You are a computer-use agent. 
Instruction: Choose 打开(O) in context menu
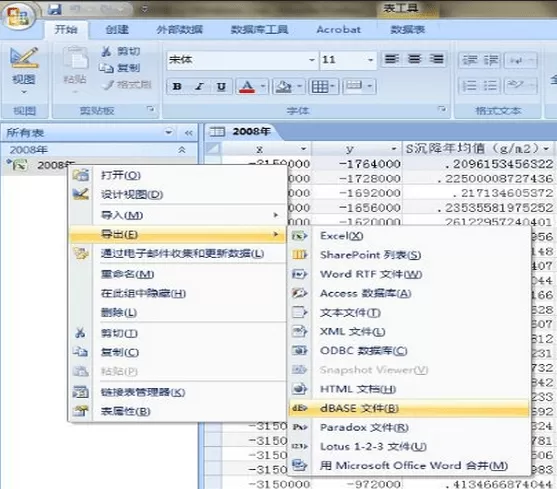(x=177, y=175)
